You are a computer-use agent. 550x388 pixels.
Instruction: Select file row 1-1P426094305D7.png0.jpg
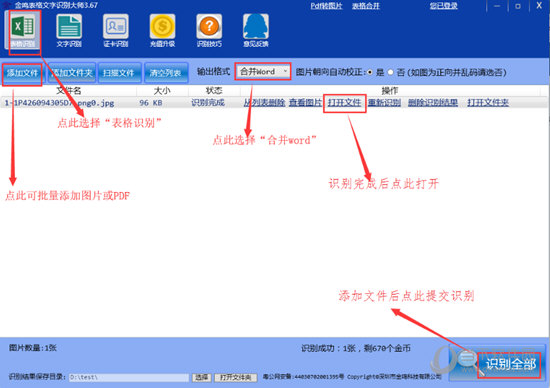[x=274, y=103]
